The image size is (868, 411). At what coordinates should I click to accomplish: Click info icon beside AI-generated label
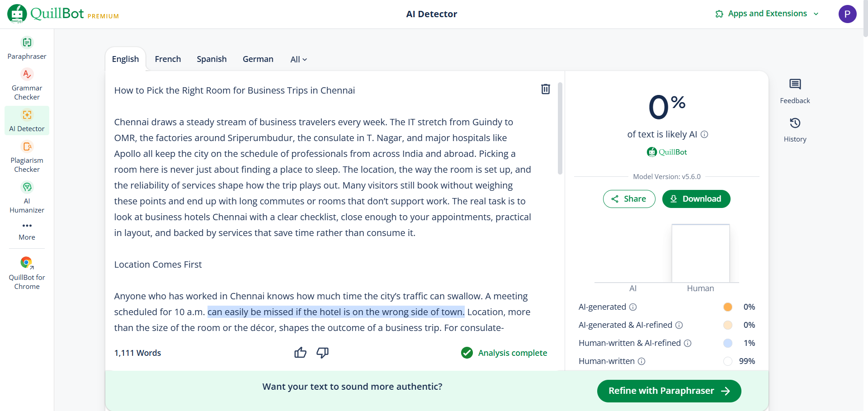(633, 307)
